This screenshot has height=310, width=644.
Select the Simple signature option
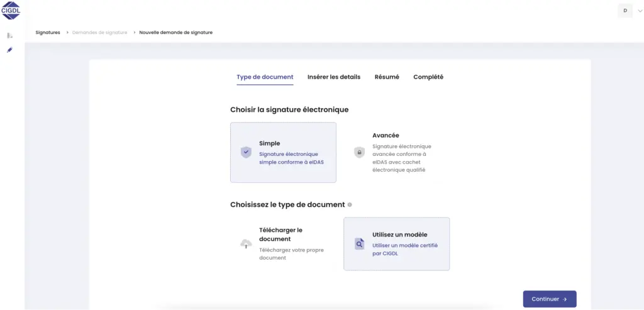pos(283,152)
